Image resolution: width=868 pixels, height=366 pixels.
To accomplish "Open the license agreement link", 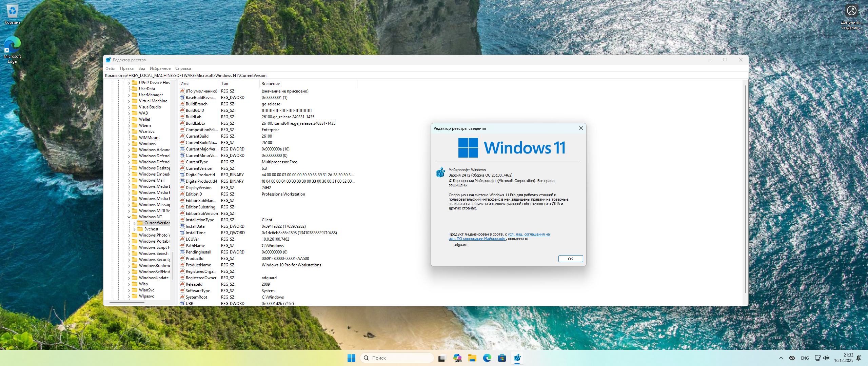I will [528, 234].
